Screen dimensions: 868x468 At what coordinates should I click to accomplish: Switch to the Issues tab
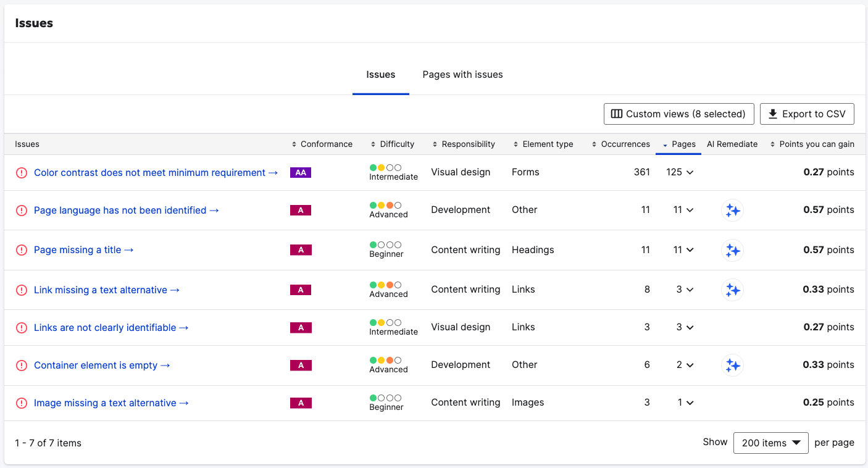pos(380,75)
